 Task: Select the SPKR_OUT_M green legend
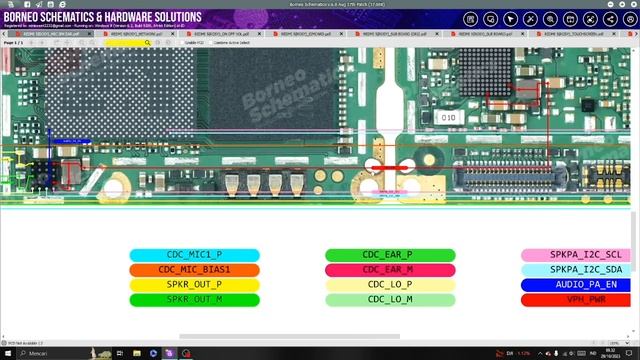point(194,300)
